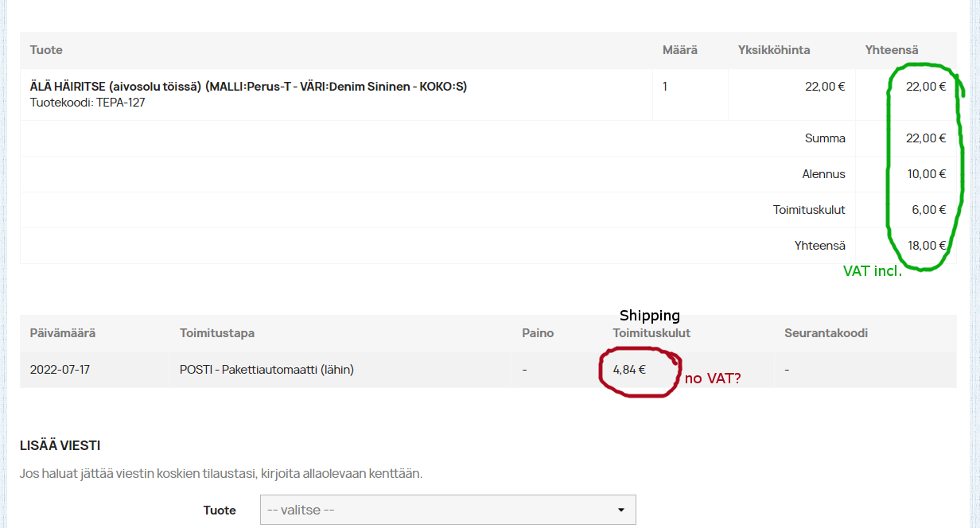Click the final Yhteensä 18,00 € total
Image resolution: width=980 pixels, height=528 pixels.
[x=927, y=246]
